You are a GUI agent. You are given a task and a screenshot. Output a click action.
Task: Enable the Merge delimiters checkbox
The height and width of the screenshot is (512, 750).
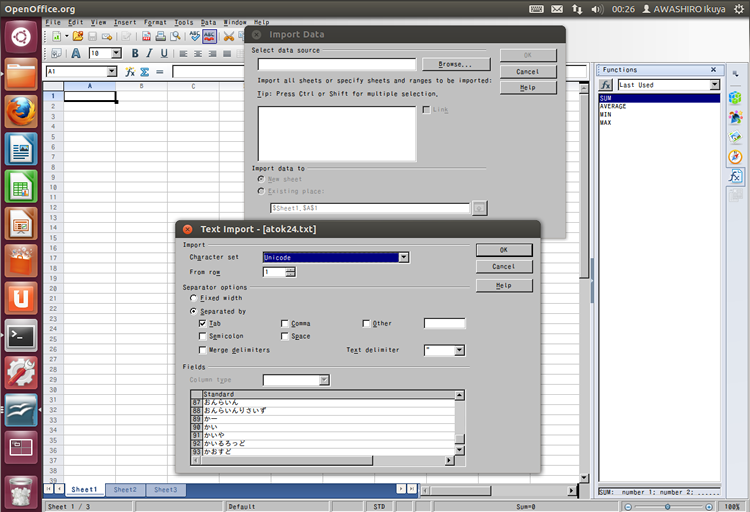pos(202,350)
